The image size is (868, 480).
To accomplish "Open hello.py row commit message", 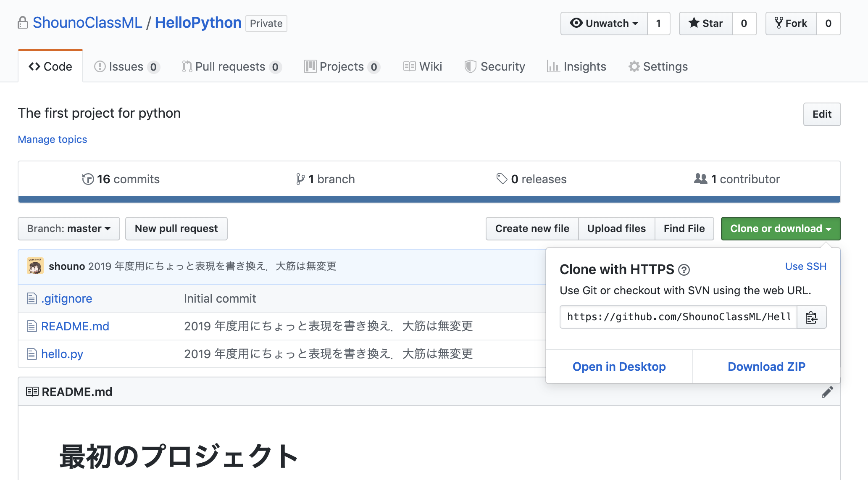I will 329,354.
